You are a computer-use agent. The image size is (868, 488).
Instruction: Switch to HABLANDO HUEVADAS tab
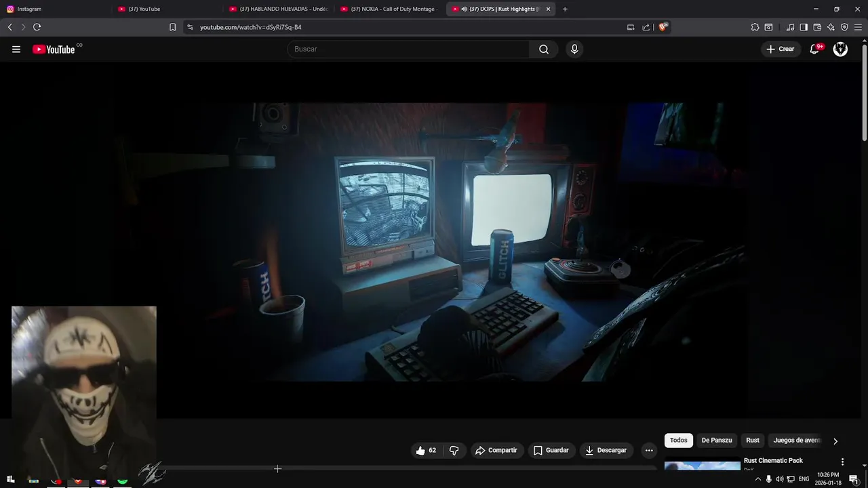click(x=278, y=9)
